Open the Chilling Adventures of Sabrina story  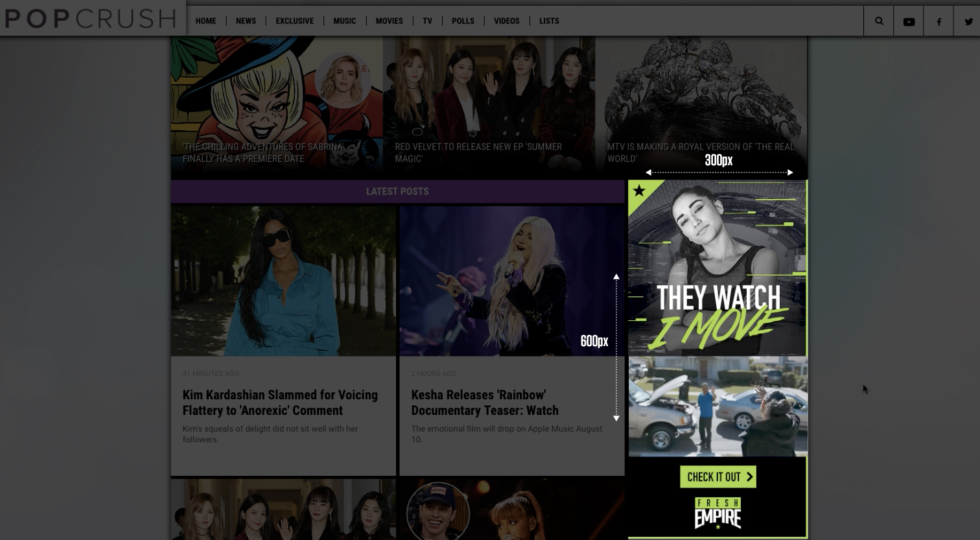[262, 152]
